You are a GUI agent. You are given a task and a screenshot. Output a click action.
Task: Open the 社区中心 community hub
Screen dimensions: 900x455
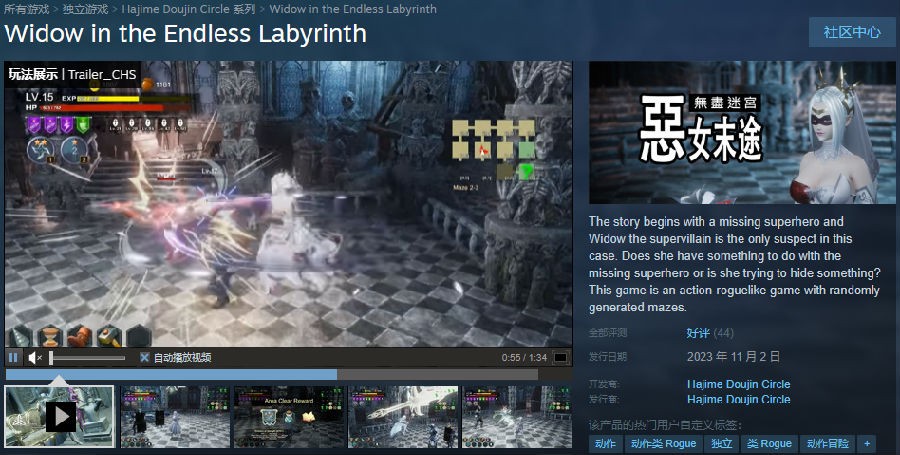tap(852, 32)
